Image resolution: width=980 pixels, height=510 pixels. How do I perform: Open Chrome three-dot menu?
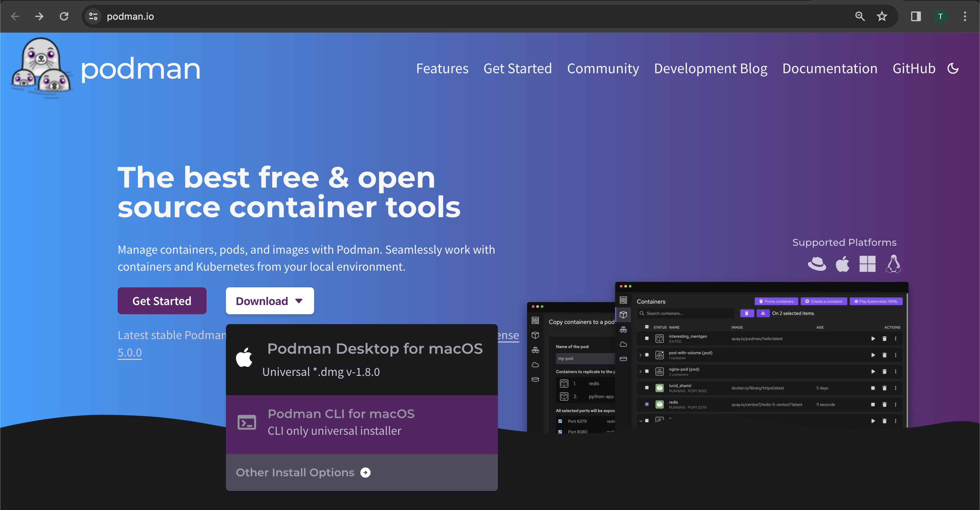964,16
